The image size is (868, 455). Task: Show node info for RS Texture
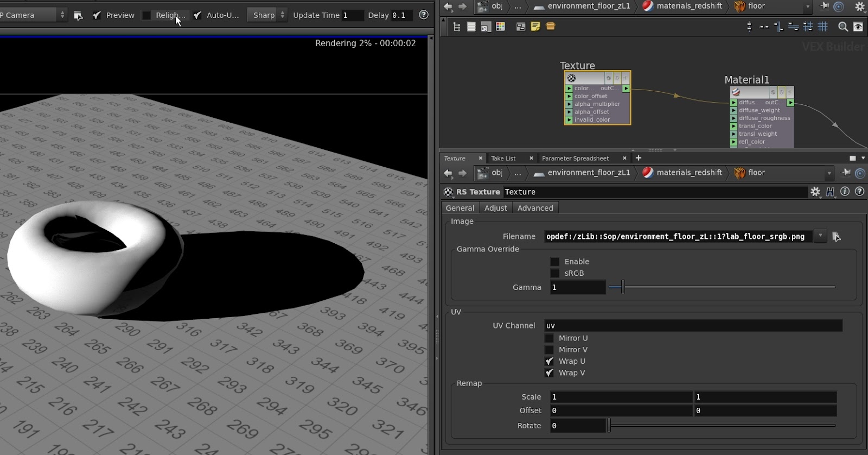[845, 191]
